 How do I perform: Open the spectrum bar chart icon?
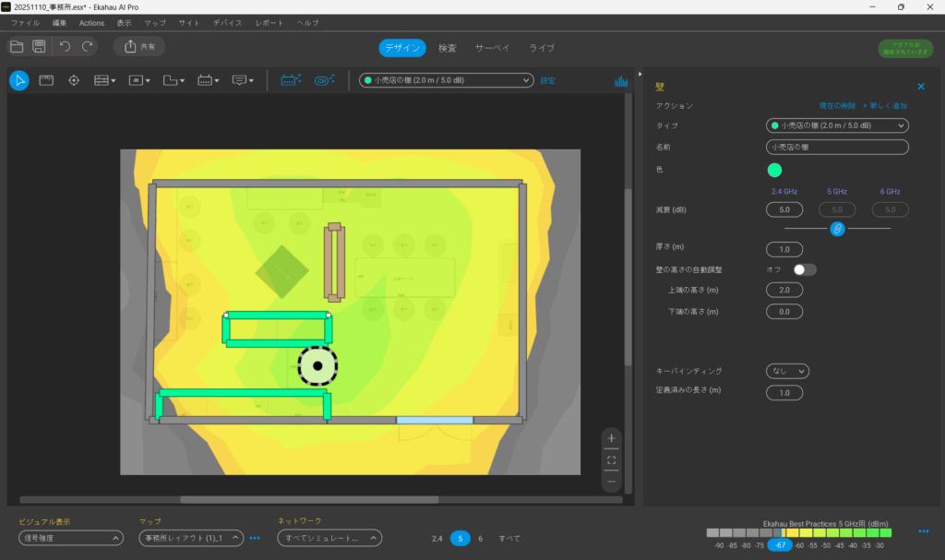[x=621, y=81]
